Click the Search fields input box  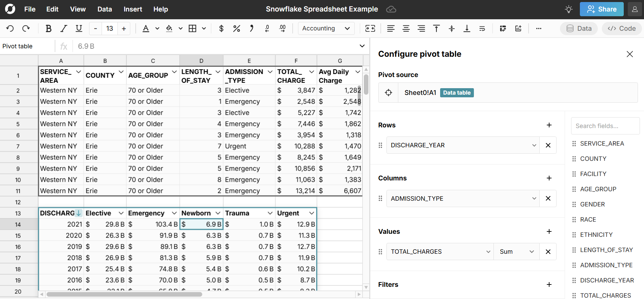(x=605, y=126)
